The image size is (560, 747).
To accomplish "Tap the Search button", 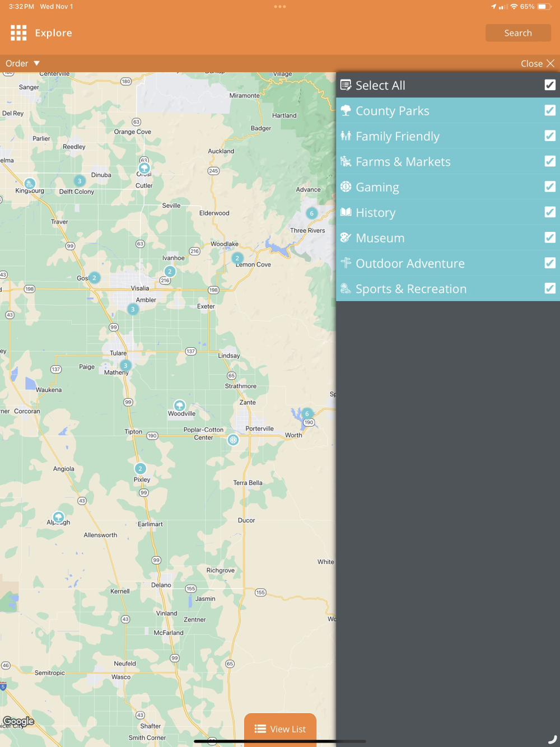I will click(518, 33).
